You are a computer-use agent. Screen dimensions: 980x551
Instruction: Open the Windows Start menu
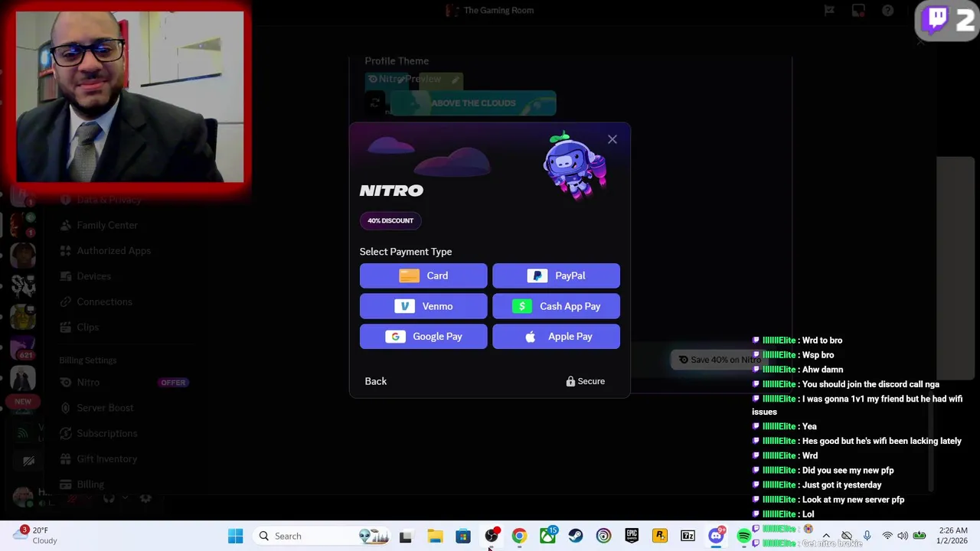tap(235, 536)
